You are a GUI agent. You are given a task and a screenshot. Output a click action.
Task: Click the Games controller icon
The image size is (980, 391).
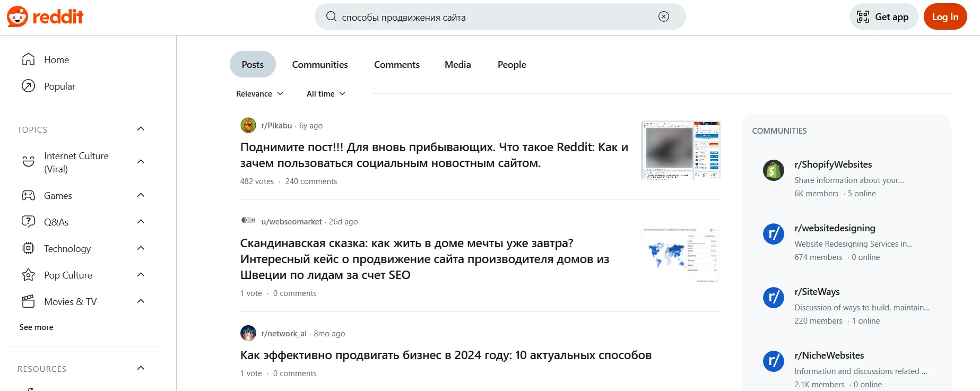click(x=28, y=195)
